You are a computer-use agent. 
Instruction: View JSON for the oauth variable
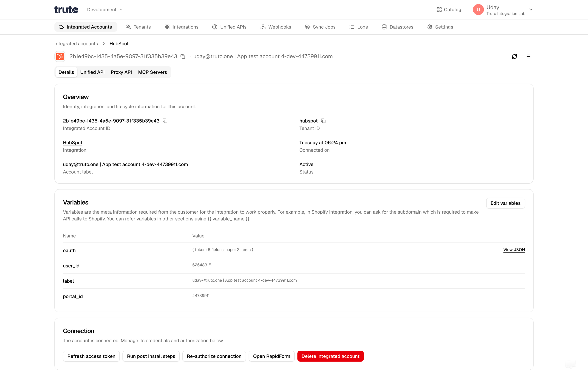click(514, 250)
